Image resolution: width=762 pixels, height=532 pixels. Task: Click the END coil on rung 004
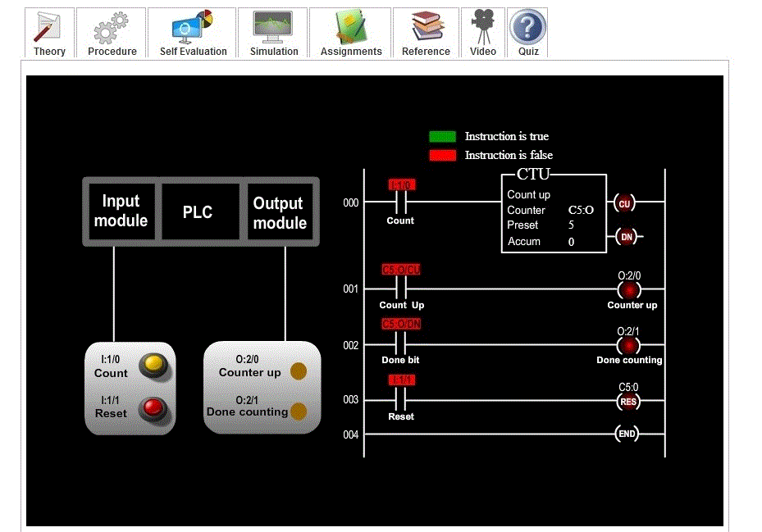[x=627, y=434]
